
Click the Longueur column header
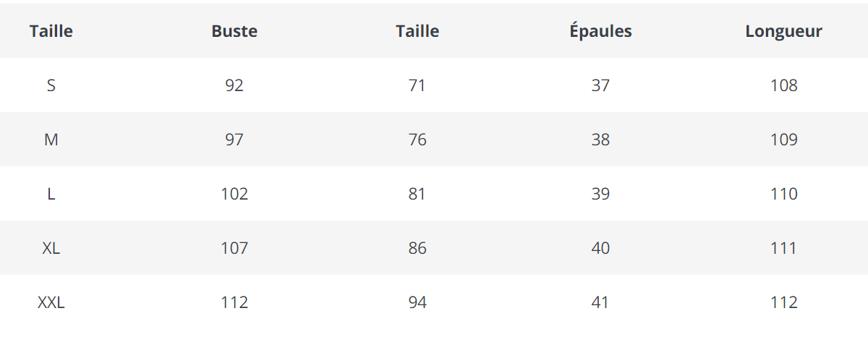click(783, 31)
